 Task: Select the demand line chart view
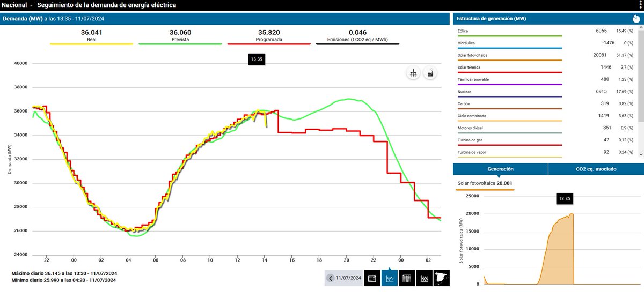click(389, 278)
